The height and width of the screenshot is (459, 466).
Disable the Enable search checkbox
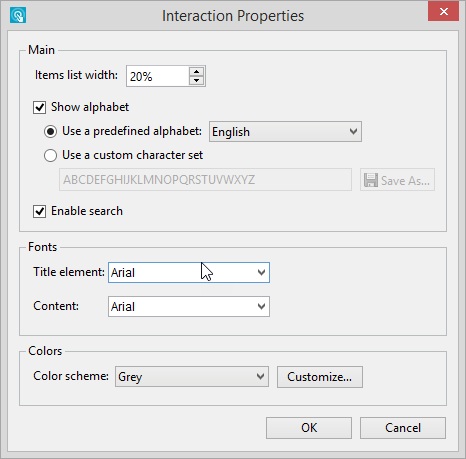[39, 211]
